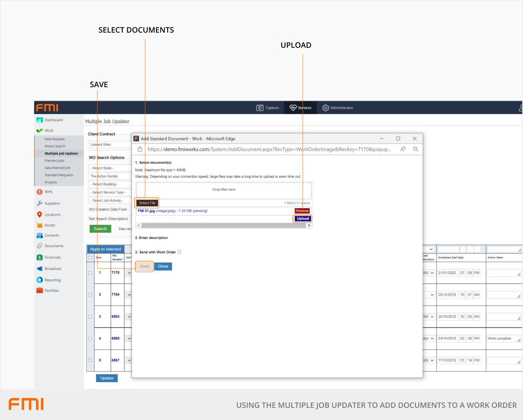Viewport: 523px width, 420px height.
Task: Open the WHS warning icon
Action: pyautogui.click(x=39, y=192)
